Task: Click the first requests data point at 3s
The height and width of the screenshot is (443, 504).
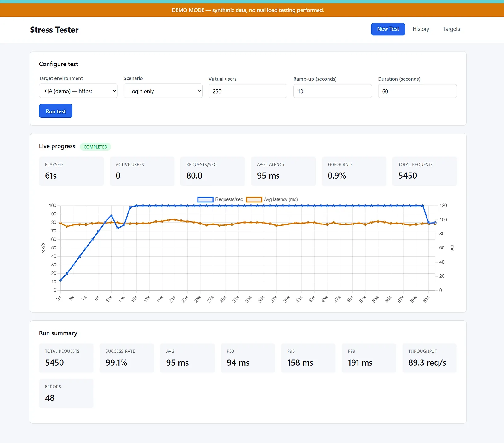Action: [60, 280]
